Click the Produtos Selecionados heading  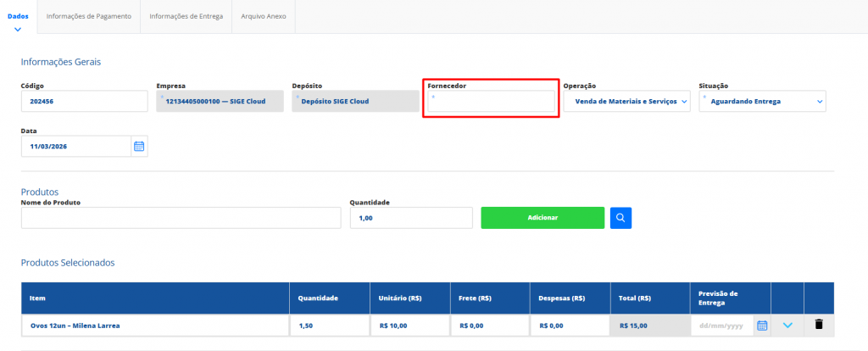pyautogui.click(x=68, y=263)
